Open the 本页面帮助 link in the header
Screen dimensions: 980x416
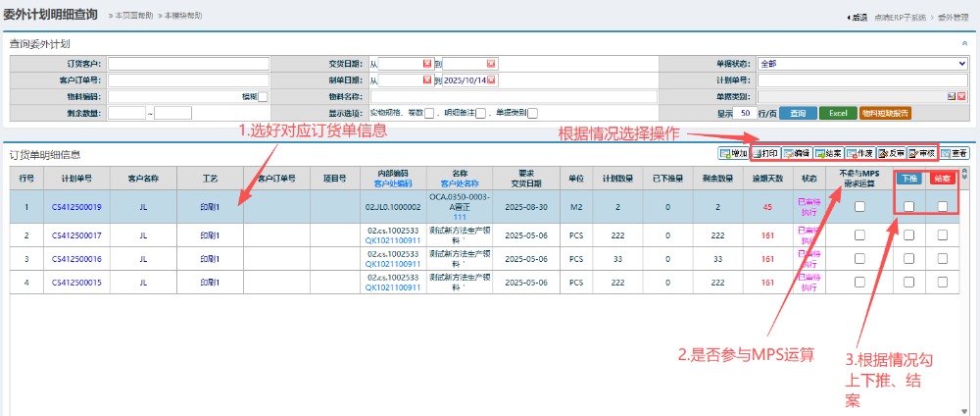pyautogui.click(x=133, y=17)
